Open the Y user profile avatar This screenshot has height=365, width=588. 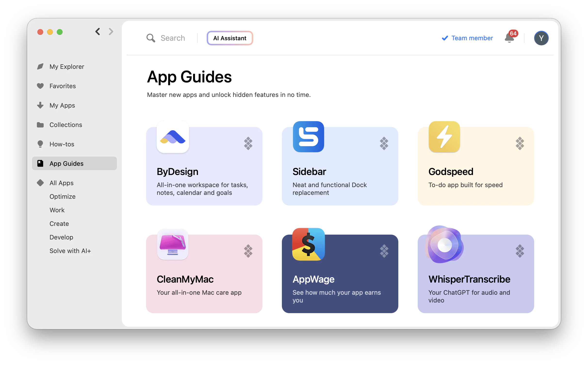click(541, 38)
